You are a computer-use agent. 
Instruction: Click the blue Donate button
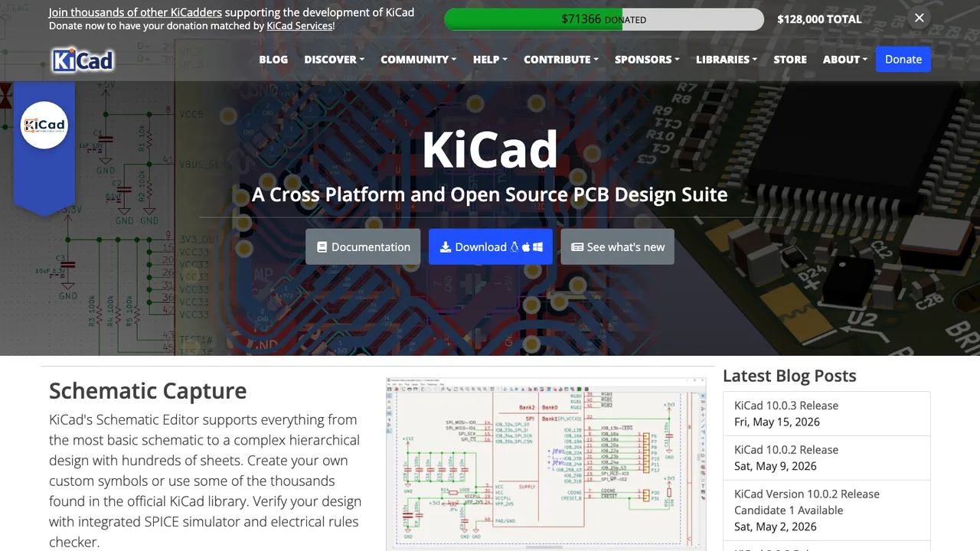point(903,59)
